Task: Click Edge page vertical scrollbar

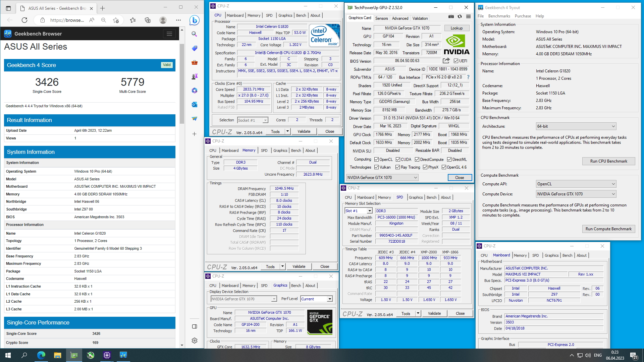Action: click(182, 84)
